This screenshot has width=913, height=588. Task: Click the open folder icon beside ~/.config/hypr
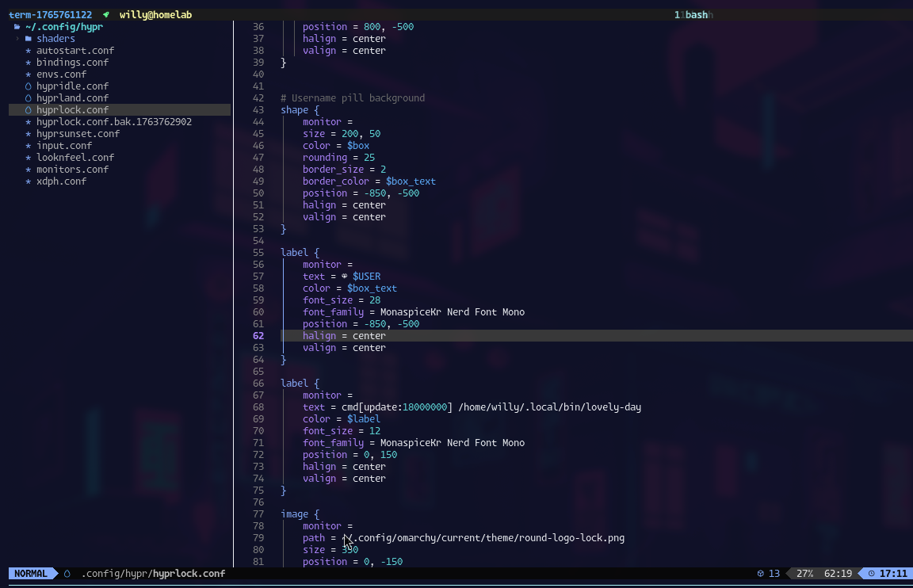pyautogui.click(x=17, y=27)
